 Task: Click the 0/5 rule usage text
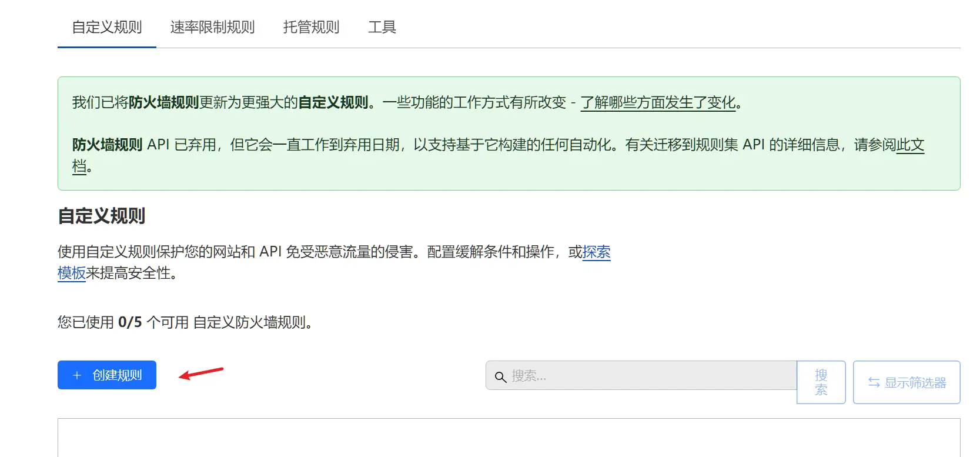click(x=130, y=322)
